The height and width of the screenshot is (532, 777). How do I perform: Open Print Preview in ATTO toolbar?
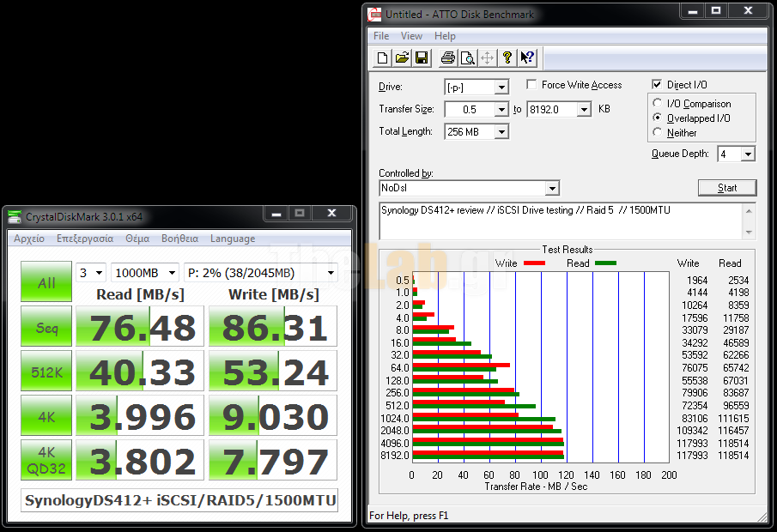(467, 58)
